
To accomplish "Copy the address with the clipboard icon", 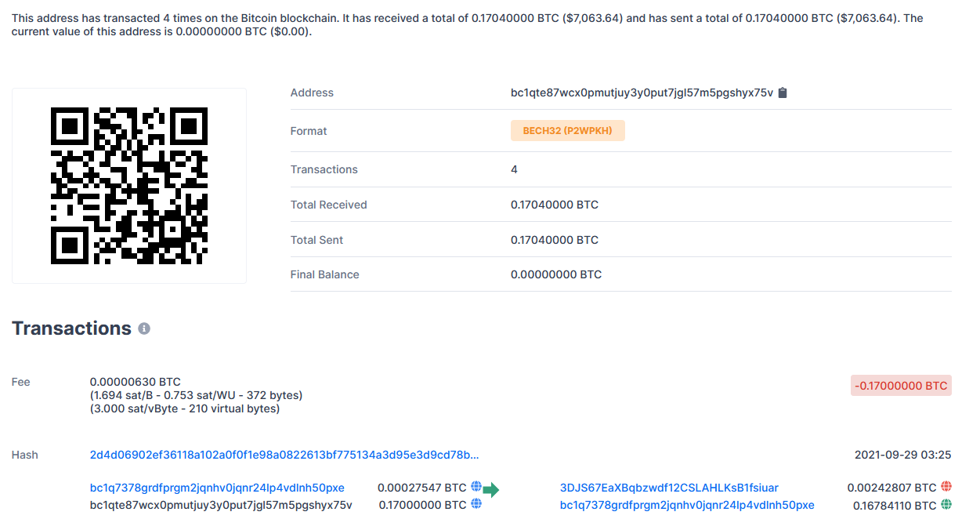I will 783,93.
